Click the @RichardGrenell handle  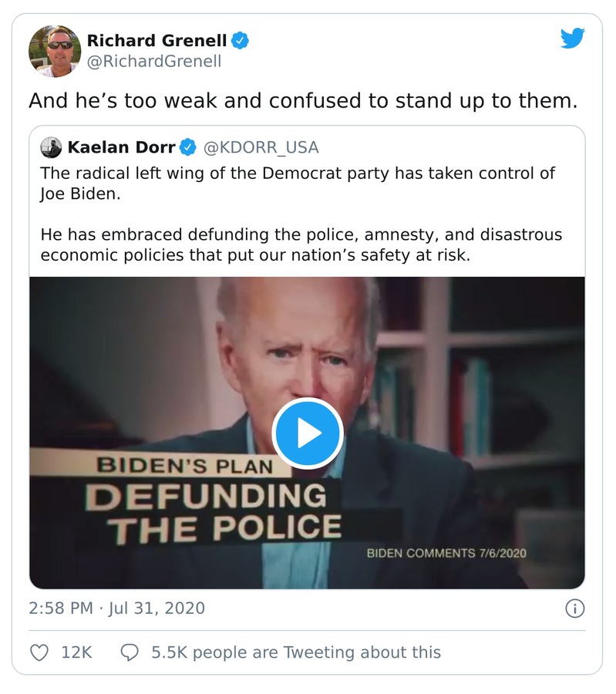click(x=153, y=62)
